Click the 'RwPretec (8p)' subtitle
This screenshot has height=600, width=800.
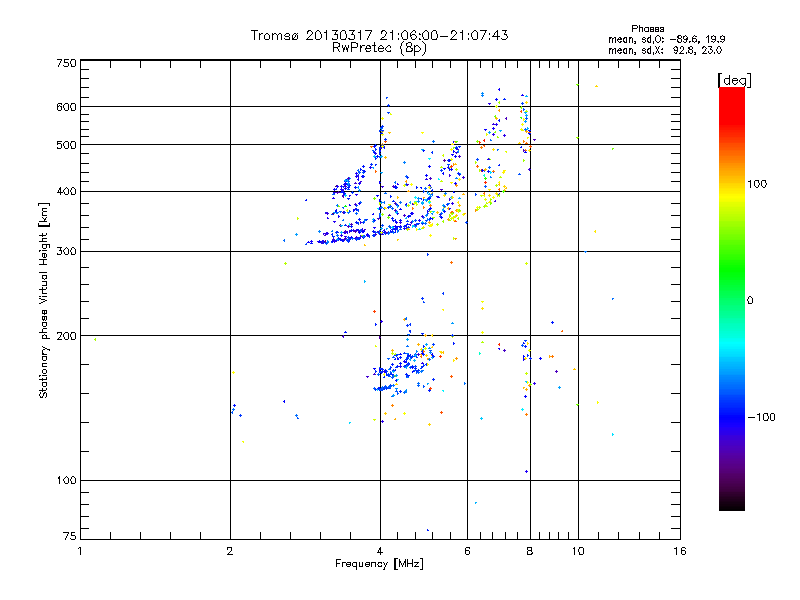point(379,48)
